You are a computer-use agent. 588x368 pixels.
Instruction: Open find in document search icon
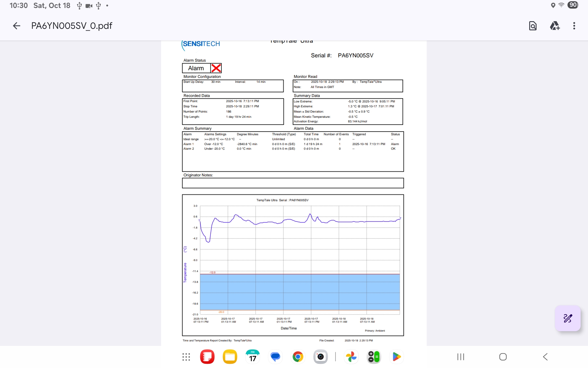pos(533,26)
